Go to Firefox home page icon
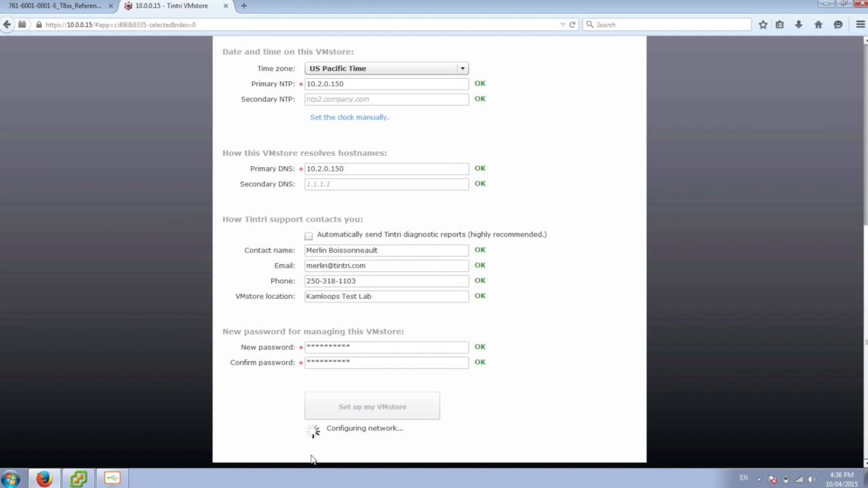Viewport: 868px width, 488px height. (x=818, y=24)
